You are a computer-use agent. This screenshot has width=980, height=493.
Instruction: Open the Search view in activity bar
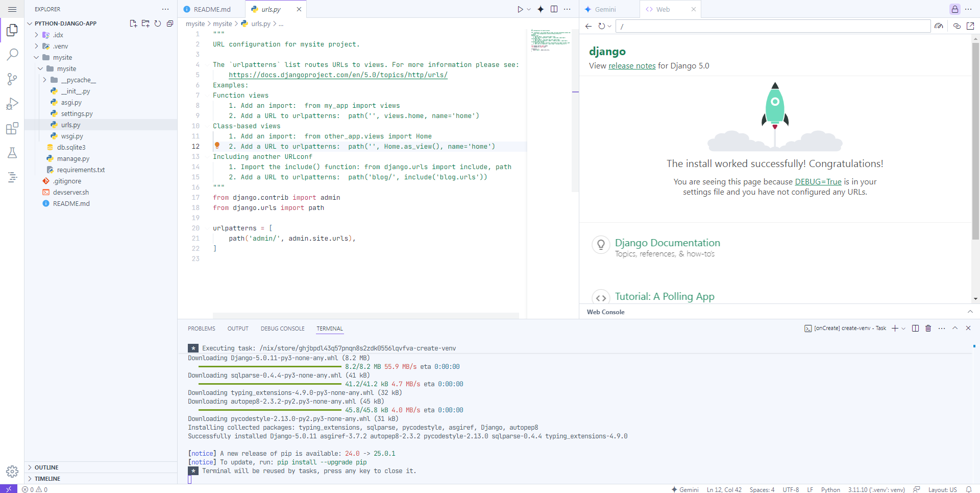[12, 55]
